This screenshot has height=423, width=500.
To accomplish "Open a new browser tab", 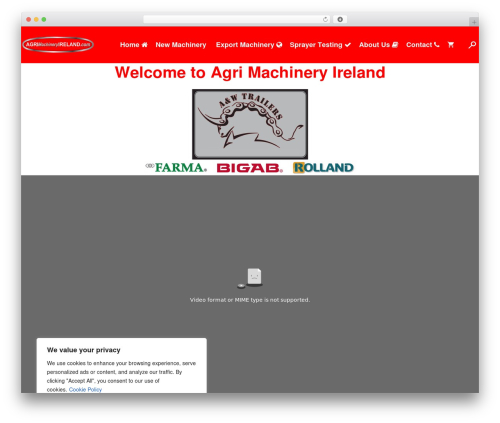I will point(474,22).
